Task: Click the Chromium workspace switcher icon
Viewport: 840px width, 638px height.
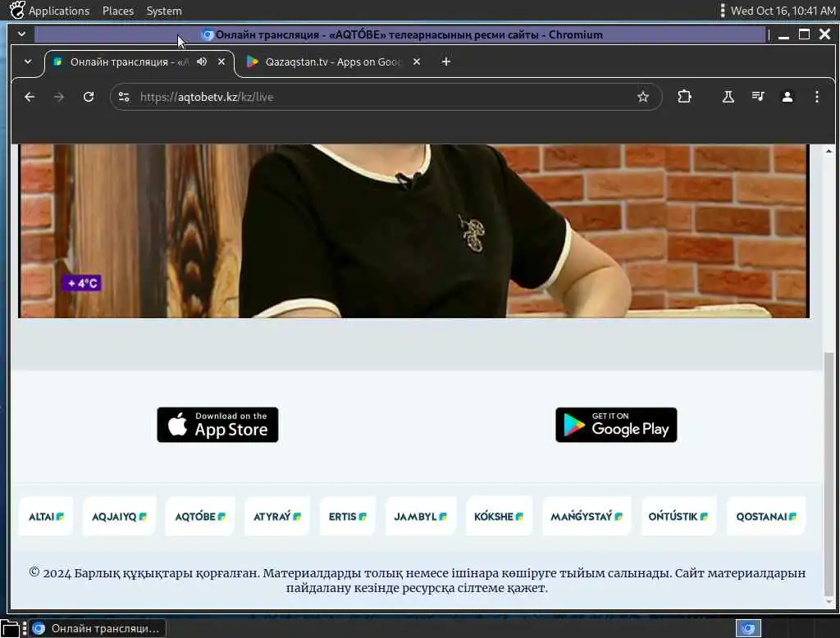Action: tap(748, 628)
